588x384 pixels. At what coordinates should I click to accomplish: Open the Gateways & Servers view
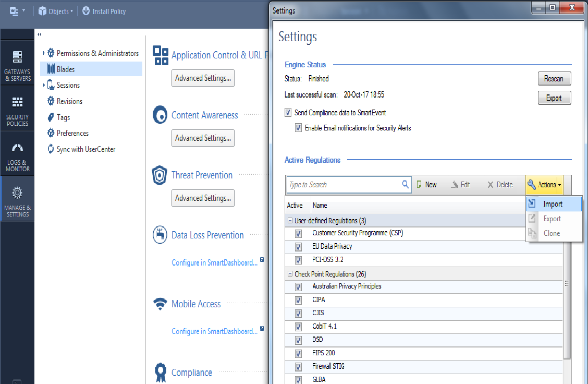pos(17,64)
